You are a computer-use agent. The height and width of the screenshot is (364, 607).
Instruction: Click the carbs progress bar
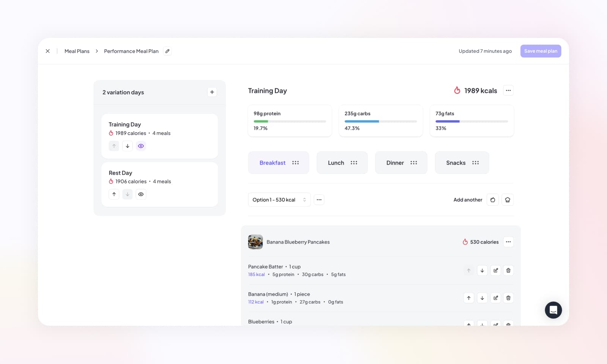tap(381, 121)
